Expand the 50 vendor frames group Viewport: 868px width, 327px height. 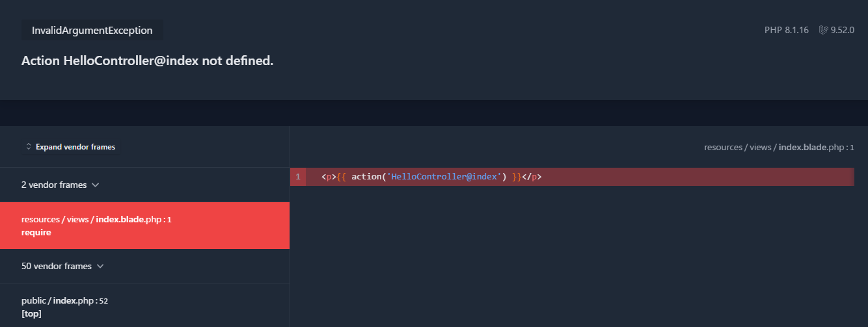[x=144, y=266]
